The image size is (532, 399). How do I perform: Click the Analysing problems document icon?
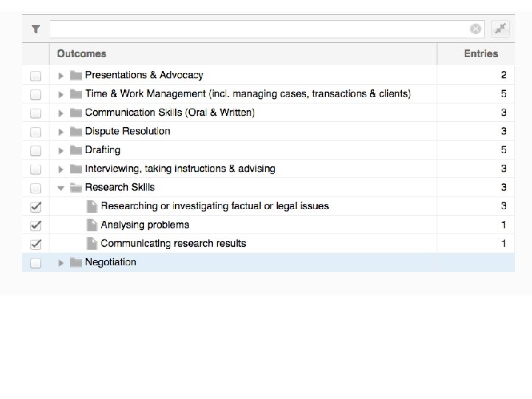point(92,225)
